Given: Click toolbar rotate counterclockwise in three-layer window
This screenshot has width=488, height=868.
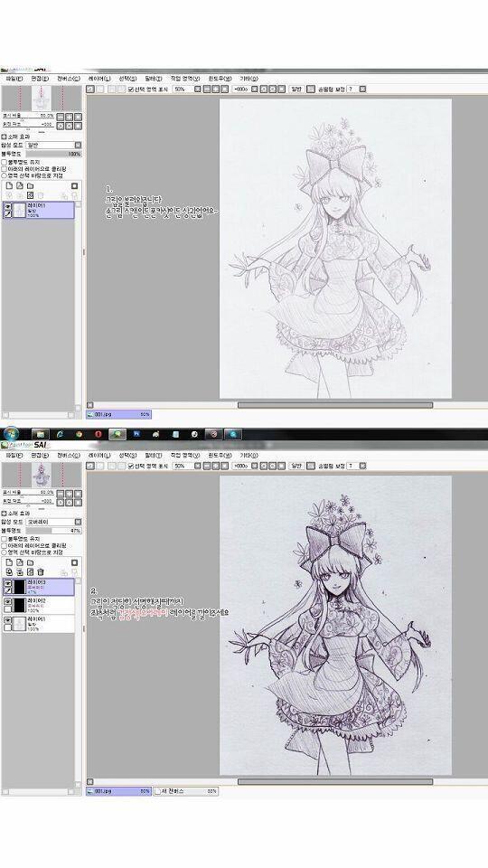Looking at the screenshot, I should pyautogui.click(x=264, y=467).
